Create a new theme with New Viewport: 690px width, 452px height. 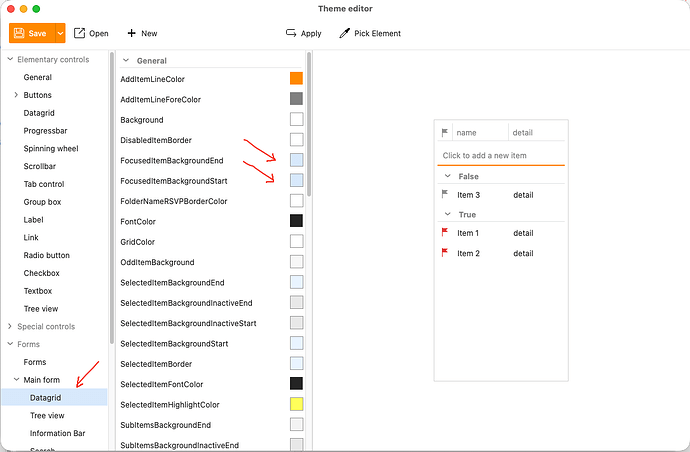(x=142, y=33)
